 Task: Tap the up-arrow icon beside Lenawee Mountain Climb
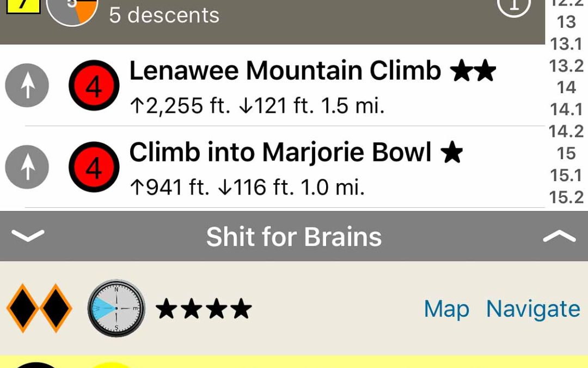click(27, 85)
